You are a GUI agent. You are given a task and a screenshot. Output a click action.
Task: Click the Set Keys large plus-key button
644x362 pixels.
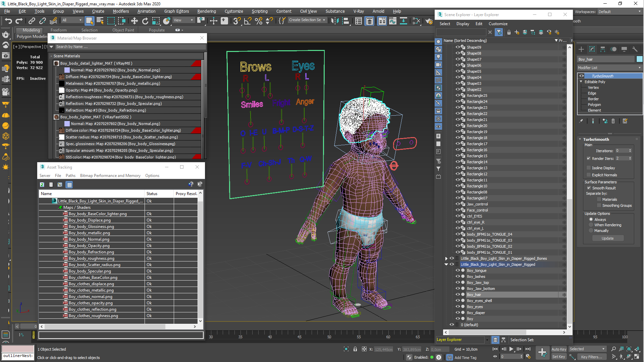tap(542, 352)
